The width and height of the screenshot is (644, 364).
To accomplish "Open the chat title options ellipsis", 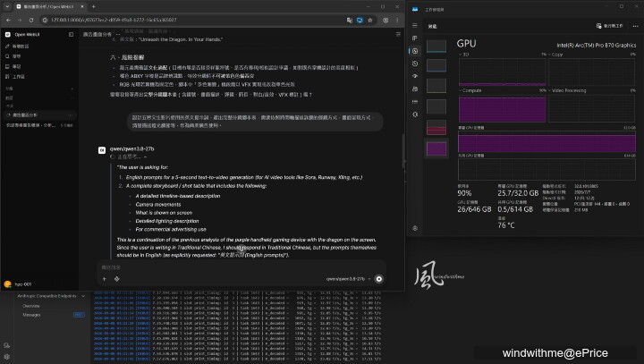I will [118, 35].
